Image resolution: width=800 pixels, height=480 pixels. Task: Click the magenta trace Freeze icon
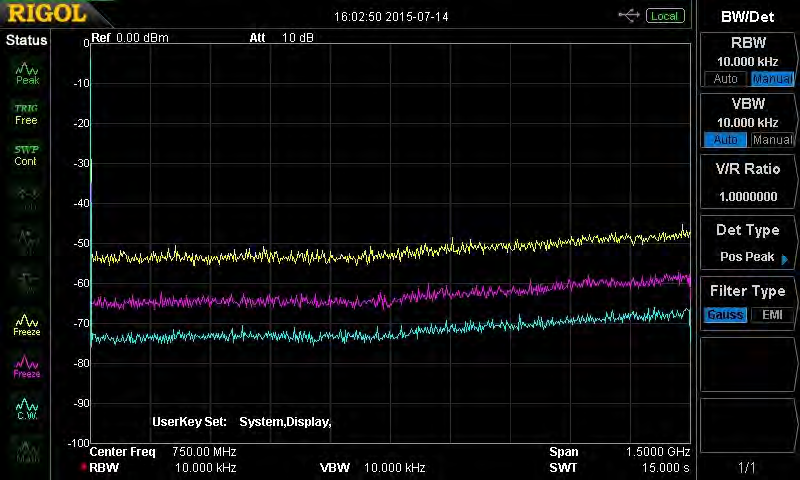tap(27, 367)
